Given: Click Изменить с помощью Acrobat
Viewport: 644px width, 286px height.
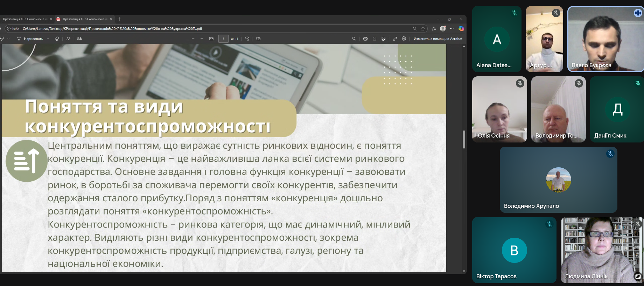Looking at the screenshot, I should (438, 39).
